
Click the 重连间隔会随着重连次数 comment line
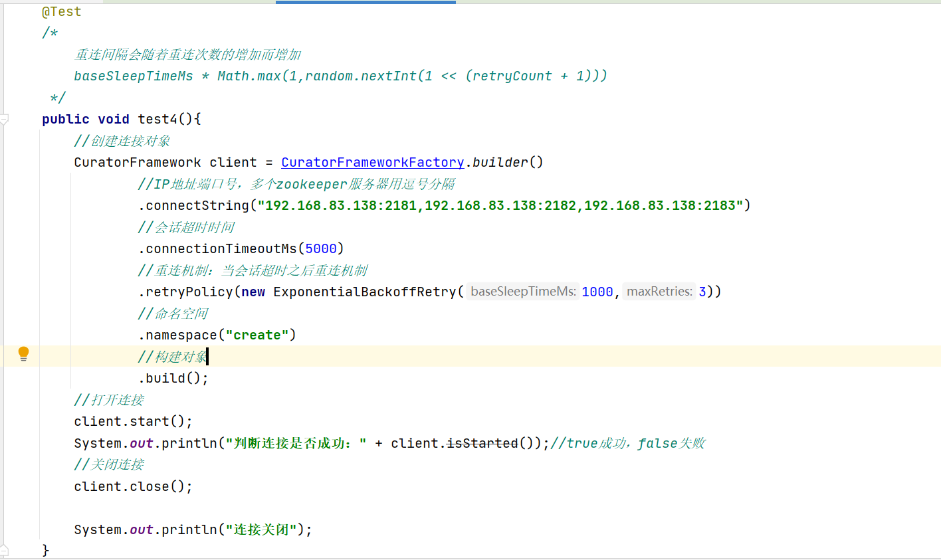[187, 54]
